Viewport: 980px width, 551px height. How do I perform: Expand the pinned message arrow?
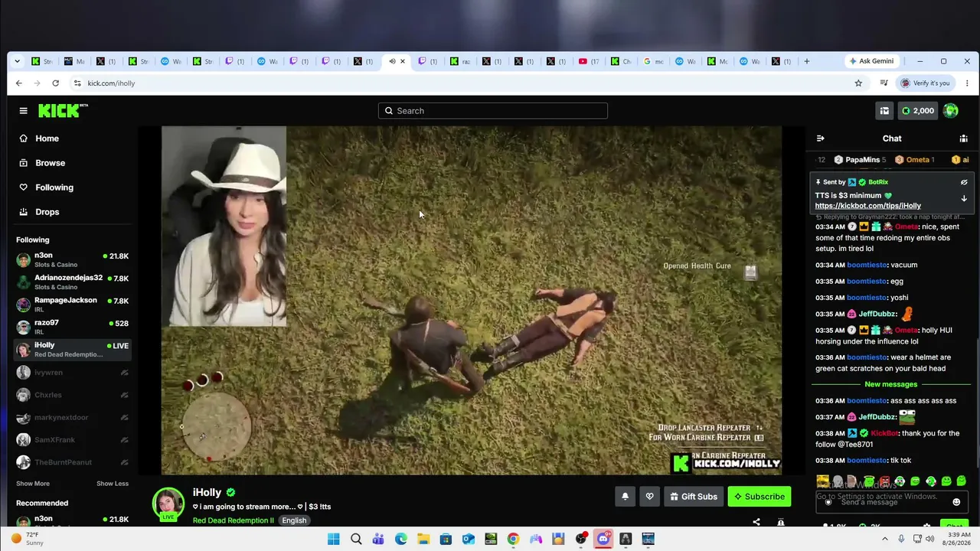pos(964,199)
